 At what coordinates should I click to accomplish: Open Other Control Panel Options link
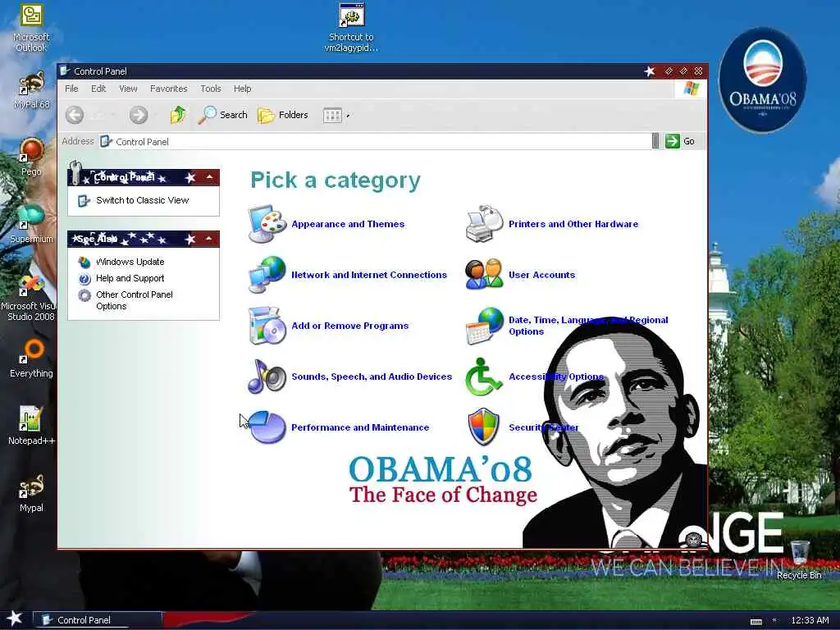134,300
